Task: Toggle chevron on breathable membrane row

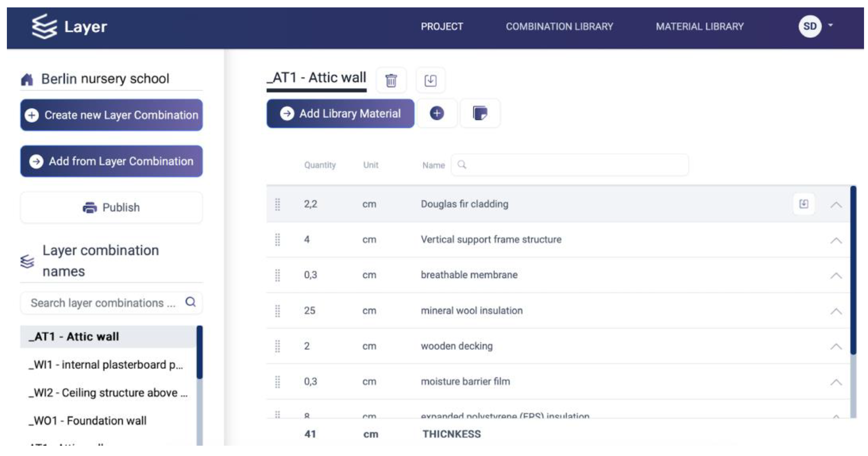Action: 836,276
